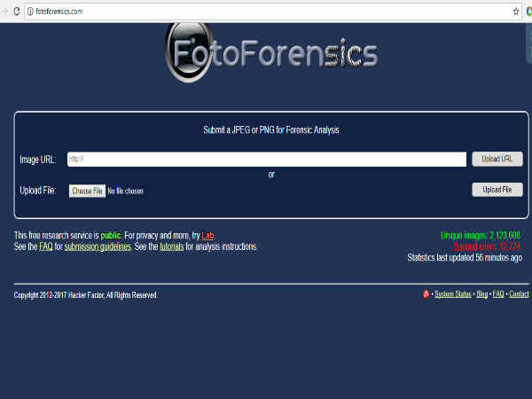The width and height of the screenshot is (532, 399).
Task: Click the 'Upload File:' label
Action: [37, 191]
